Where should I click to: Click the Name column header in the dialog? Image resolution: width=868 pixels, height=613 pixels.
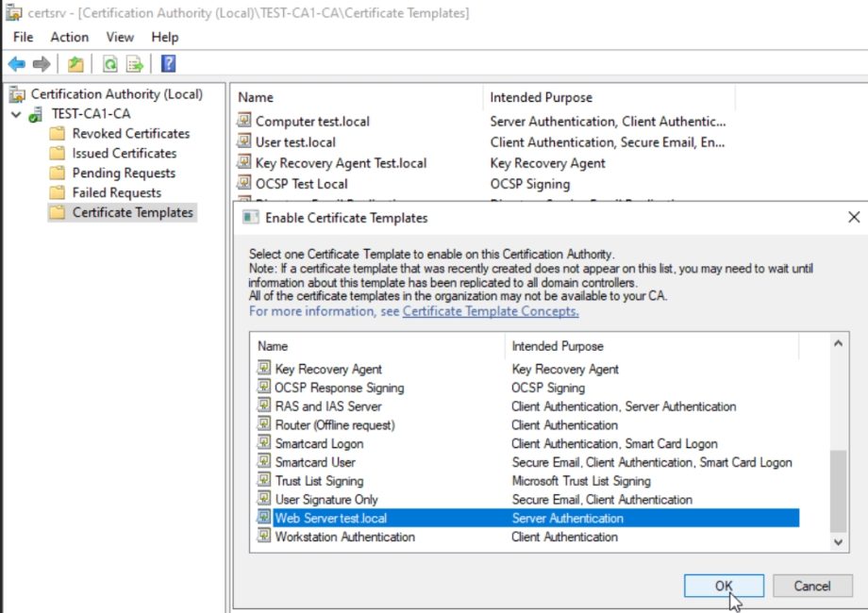point(272,346)
